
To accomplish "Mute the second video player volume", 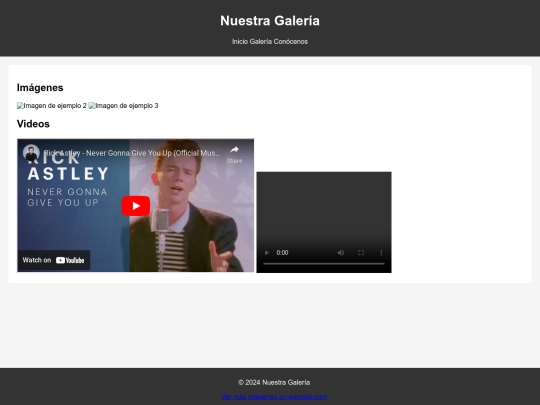I will pos(341,253).
